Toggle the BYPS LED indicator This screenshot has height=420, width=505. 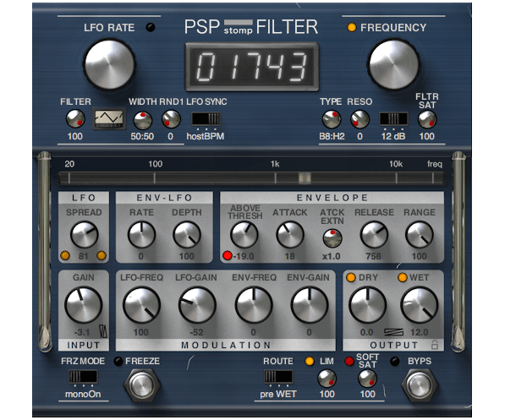395,361
